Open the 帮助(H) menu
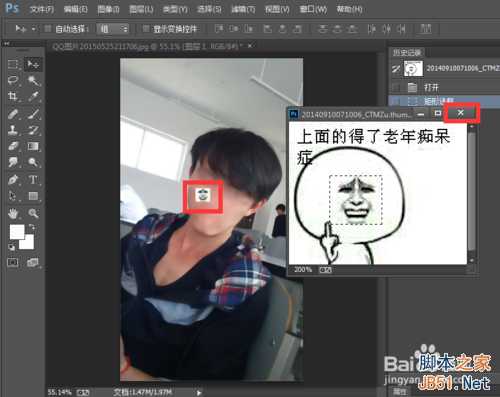Viewport: 500px width, 397px height. (349, 9)
